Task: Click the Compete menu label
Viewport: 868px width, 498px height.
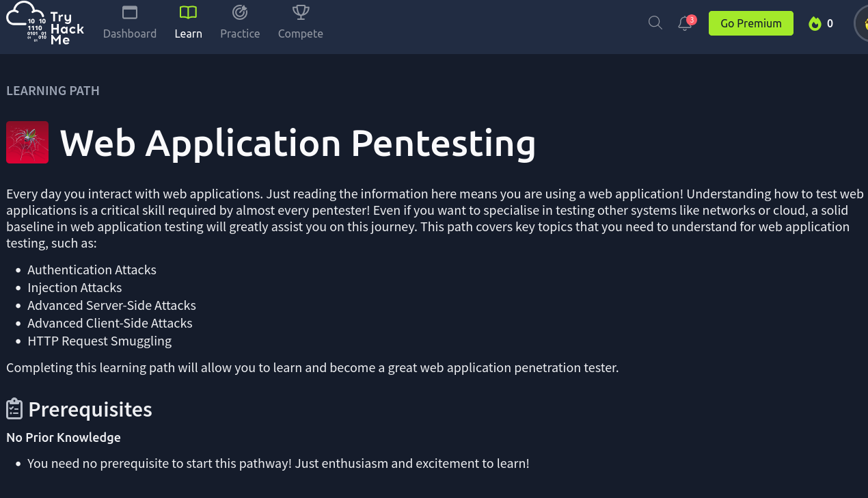Action: [300, 34]
